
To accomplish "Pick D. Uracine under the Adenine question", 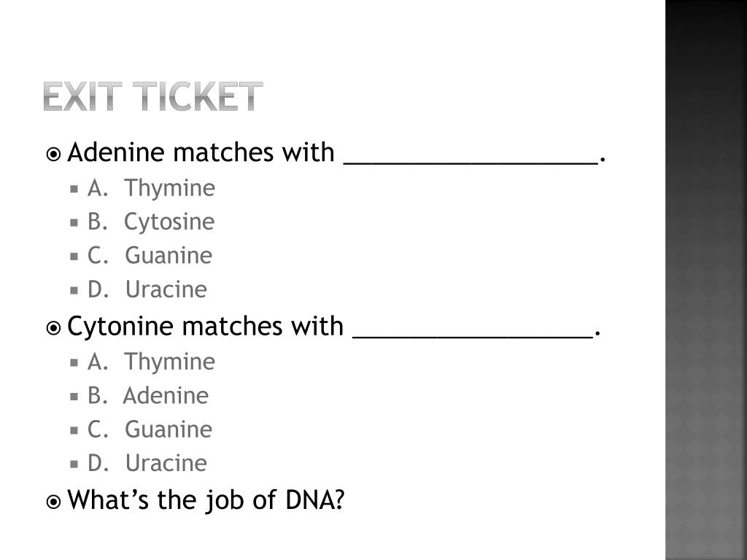I will tap(147, 289).
